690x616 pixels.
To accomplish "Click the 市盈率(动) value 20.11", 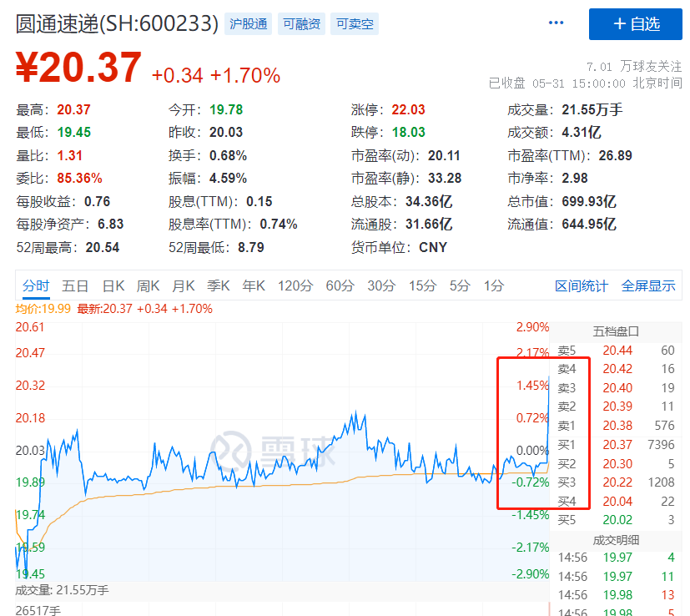I will pyautogui.click(x=444, y=155).
